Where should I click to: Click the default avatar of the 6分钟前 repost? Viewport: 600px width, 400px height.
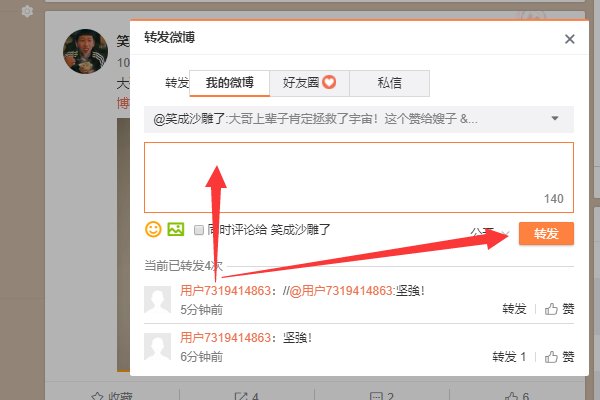157,346
